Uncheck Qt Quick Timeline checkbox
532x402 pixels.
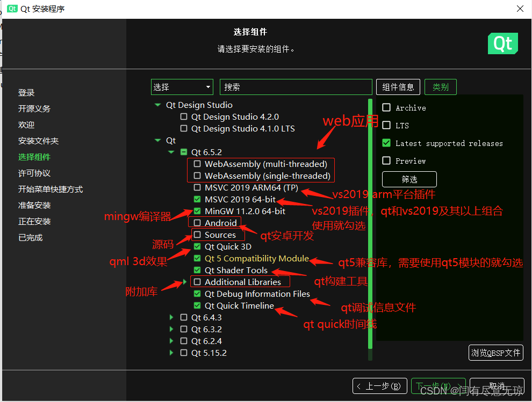coord(197,305)
